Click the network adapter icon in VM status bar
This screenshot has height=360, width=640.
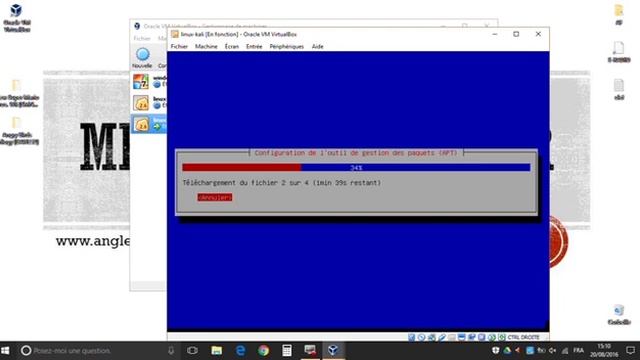click(431, 337)
